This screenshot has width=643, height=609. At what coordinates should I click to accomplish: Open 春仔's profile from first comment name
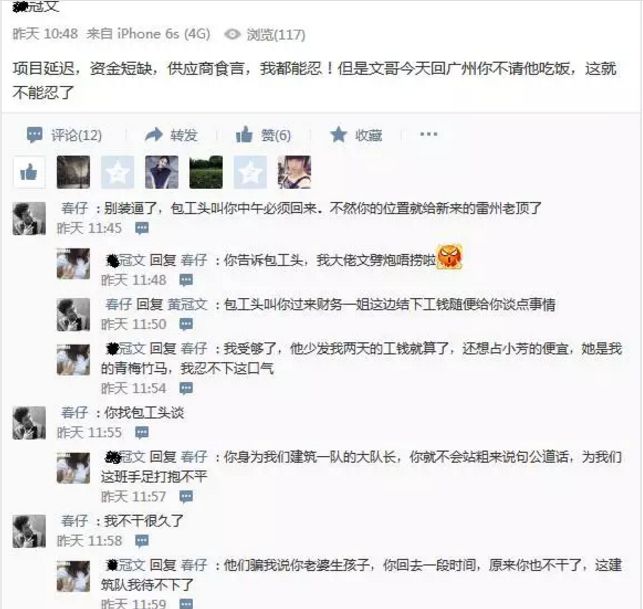74,208
